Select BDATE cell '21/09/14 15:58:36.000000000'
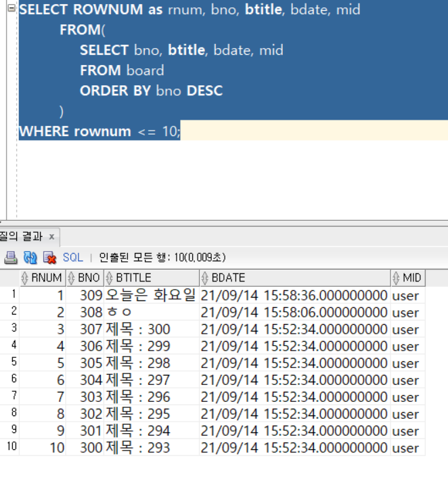 click(x=294, y=295)
